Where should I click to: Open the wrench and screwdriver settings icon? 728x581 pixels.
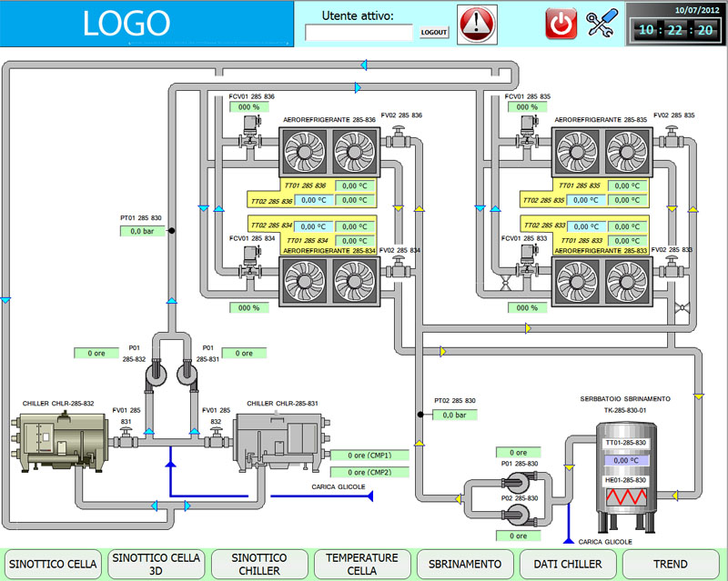[x=601, y=23]
